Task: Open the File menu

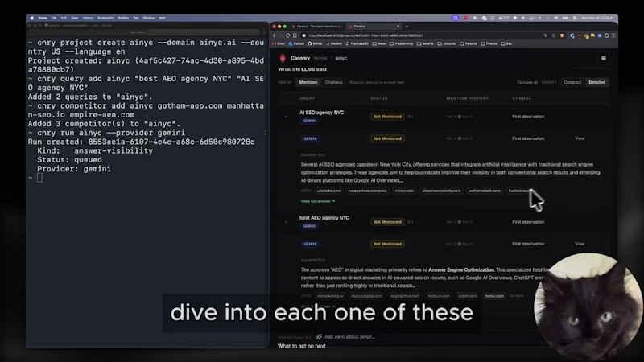Action: click(x=54, y=18)
